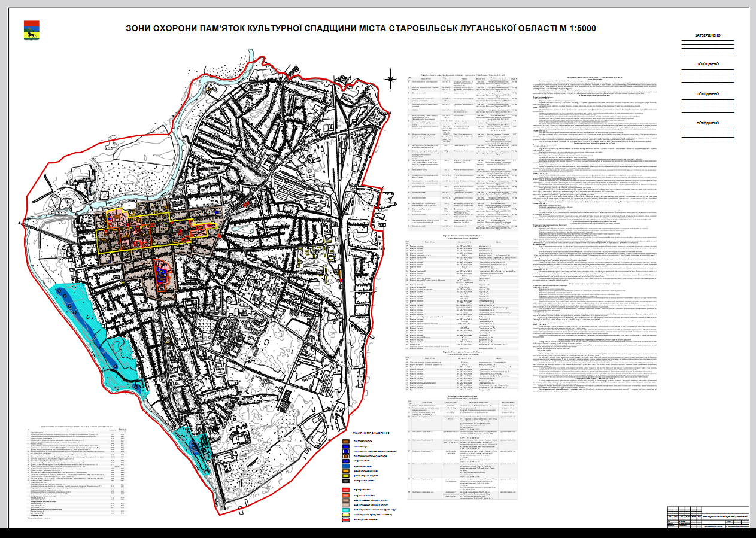Click the light tan legend swatch
This screenshot has width=756, height=538.
point(346,505)
